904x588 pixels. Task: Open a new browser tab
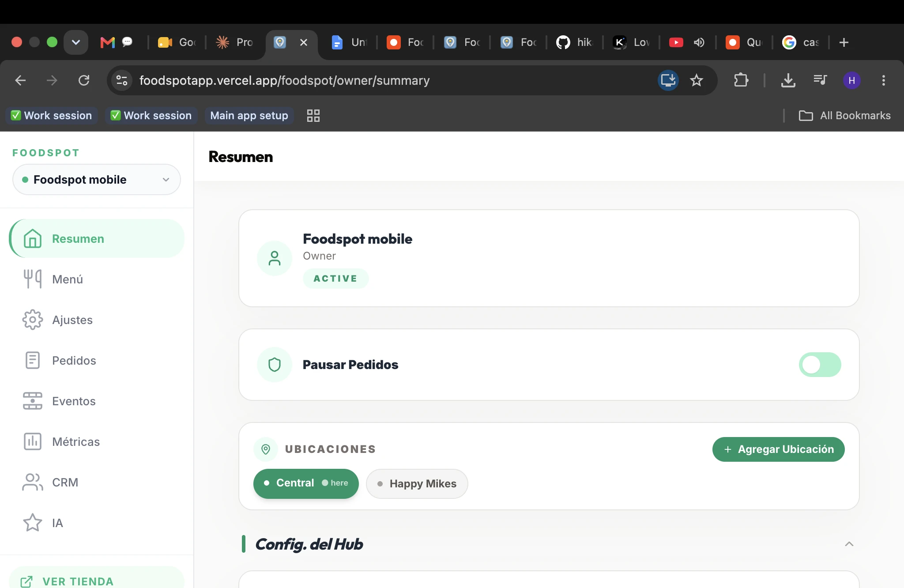point(844,42)
